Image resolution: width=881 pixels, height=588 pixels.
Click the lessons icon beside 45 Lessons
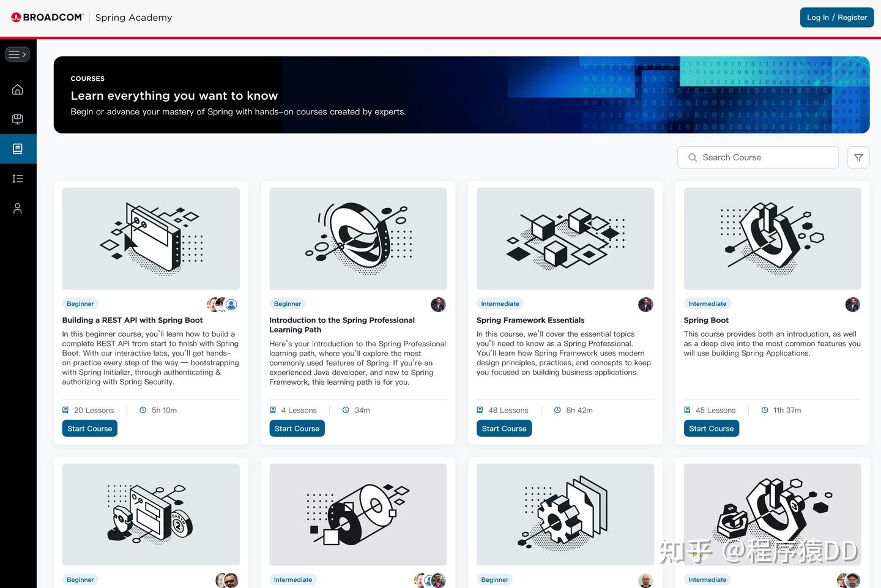[x=687, y=410]
